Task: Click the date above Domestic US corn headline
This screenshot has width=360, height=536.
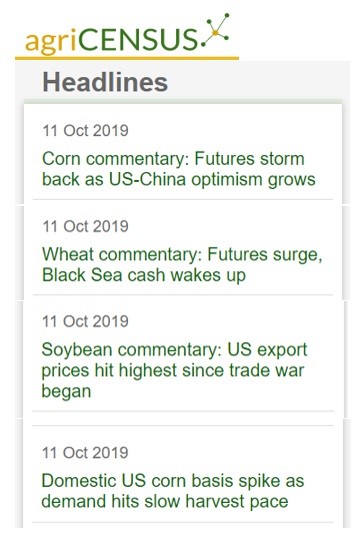Action: tap(85, 453)
